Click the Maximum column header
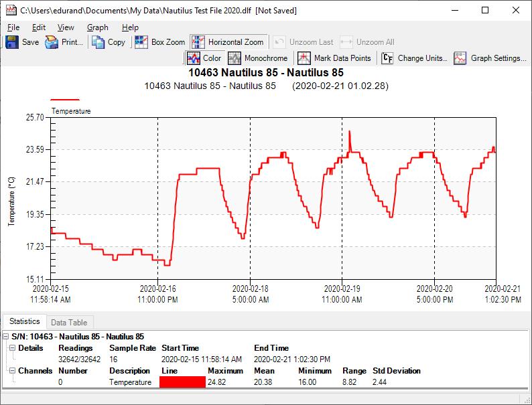The width and height of the screenshot is (532, 405). click(x=226, y=371)
